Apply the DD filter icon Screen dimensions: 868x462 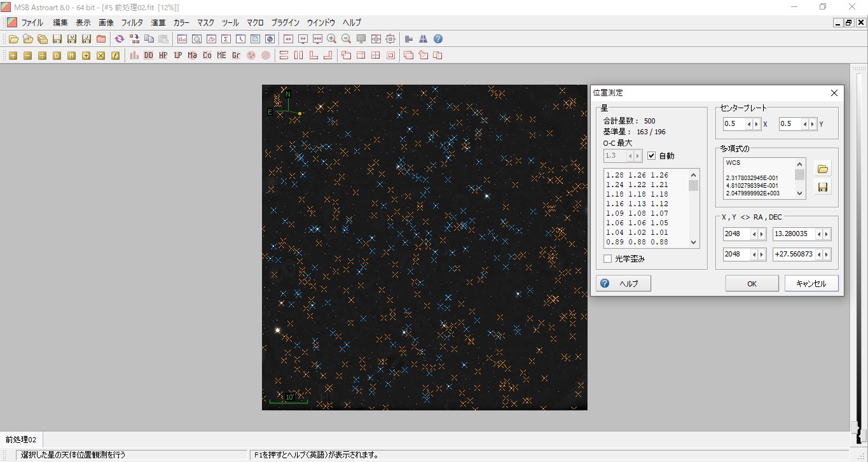(x=149, y=55)
